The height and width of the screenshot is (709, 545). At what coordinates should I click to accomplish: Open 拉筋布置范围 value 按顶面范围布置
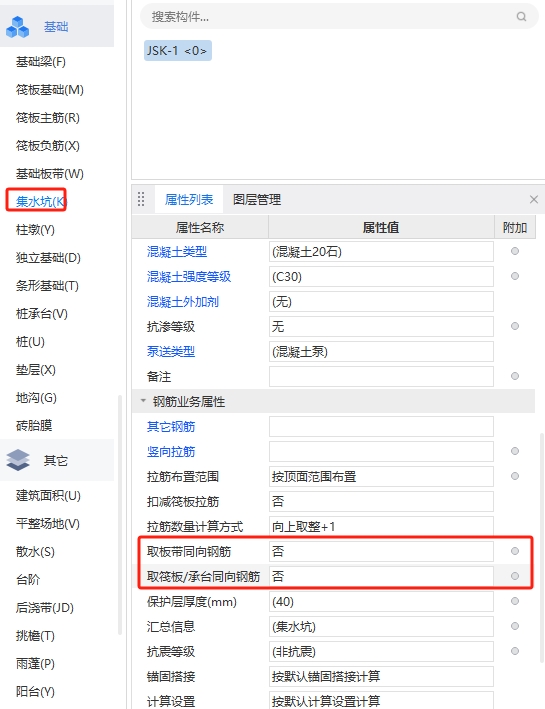pyautogui.click(x=381, y=477)
